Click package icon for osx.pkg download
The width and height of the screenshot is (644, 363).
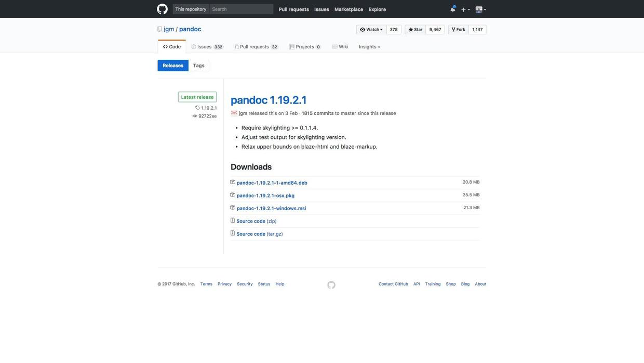tap(233, 195)
